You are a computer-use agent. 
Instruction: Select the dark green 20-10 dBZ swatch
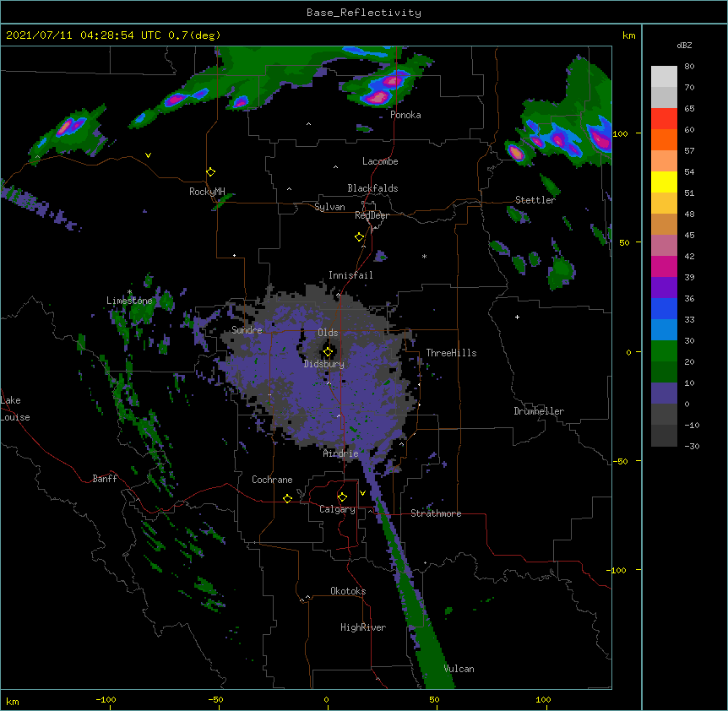click(664, 372)
